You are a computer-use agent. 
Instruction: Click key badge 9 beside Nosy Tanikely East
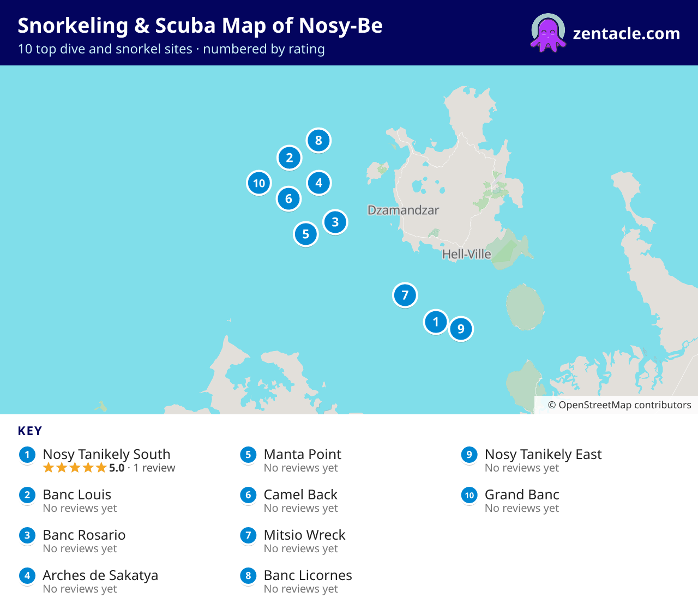click(x=469, y=455)
